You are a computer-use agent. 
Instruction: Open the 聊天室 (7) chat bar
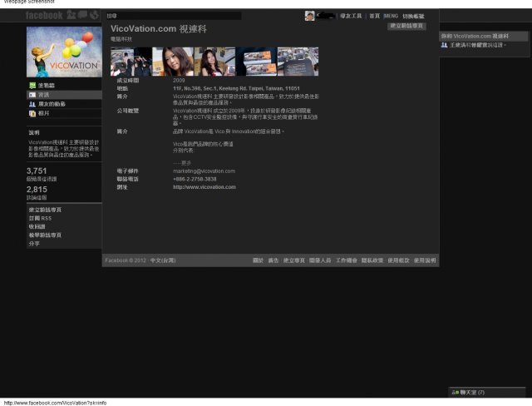tap(487, 392)
